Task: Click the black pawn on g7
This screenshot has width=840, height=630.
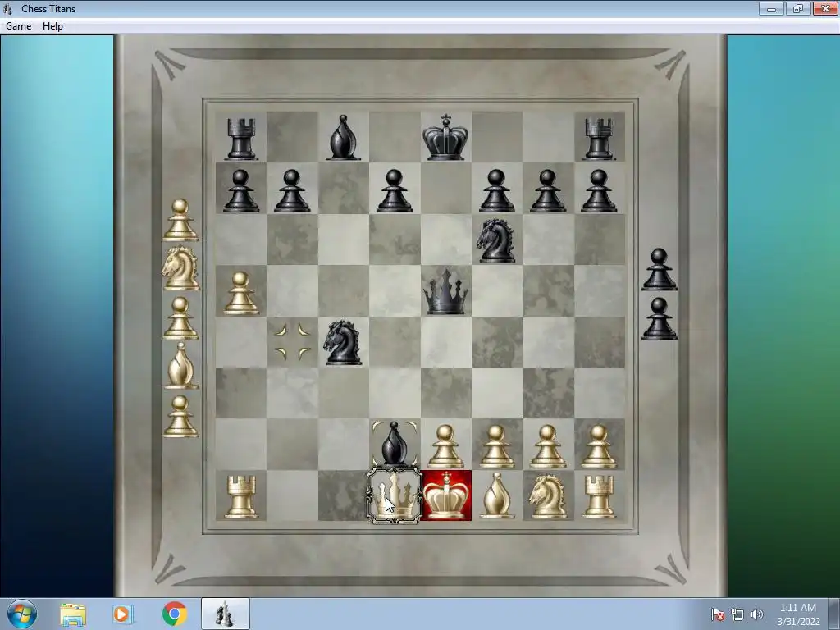Action: pos(548,190)
